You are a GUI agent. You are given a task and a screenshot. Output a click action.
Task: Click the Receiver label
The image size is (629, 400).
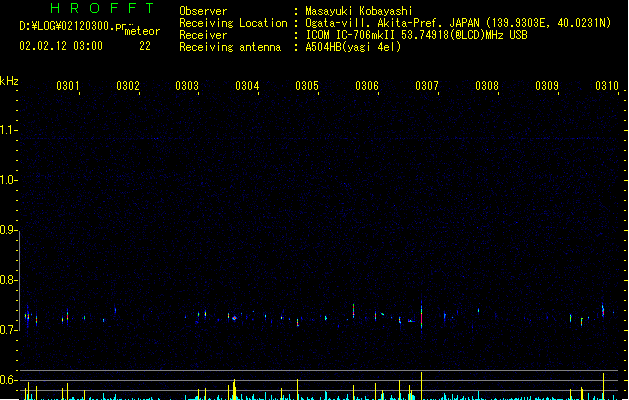click(x=203, y=35)
